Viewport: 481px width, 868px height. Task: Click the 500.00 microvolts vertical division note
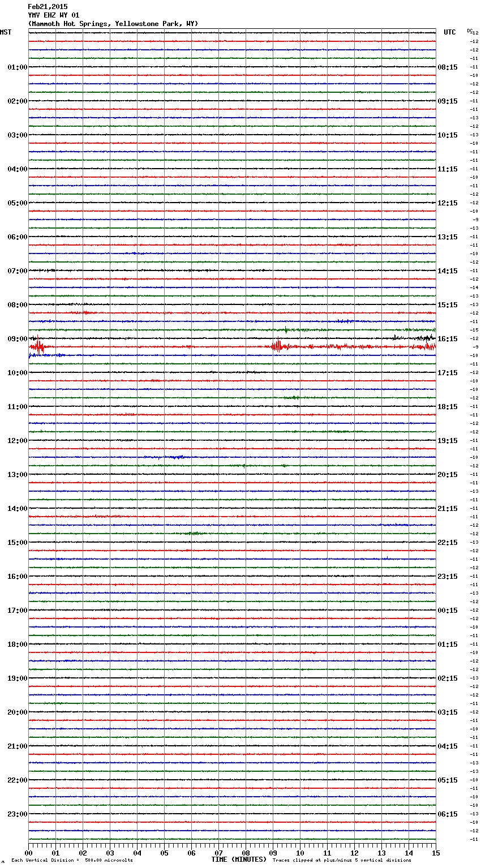pyautogui.click(x=72, y=861)
